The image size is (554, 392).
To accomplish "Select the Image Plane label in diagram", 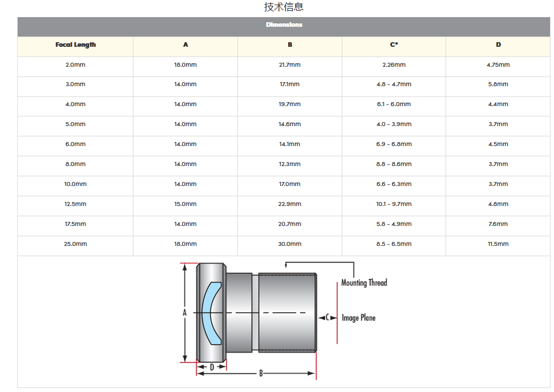I will click(x=358, y=318).
